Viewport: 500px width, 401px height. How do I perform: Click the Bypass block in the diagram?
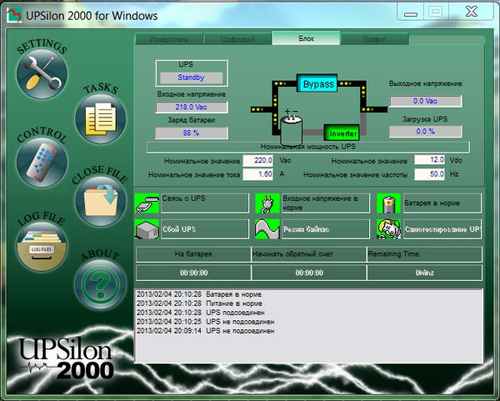(x=317, y=84)
